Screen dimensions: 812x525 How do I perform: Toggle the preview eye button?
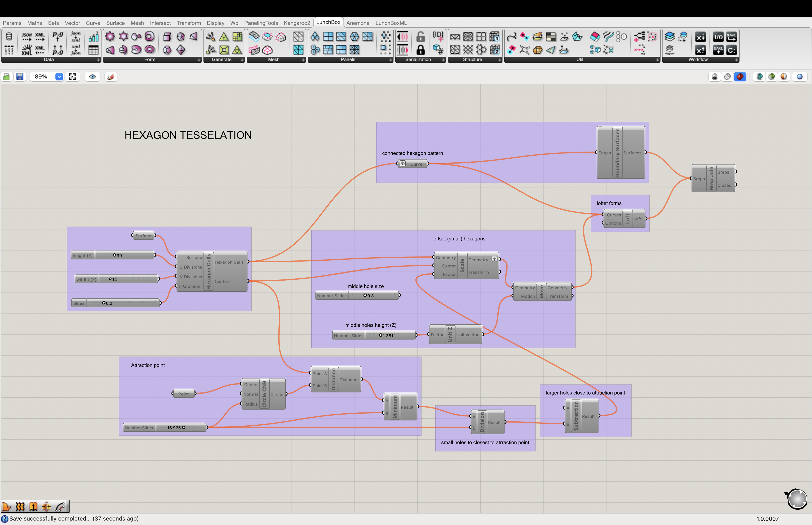92,77
